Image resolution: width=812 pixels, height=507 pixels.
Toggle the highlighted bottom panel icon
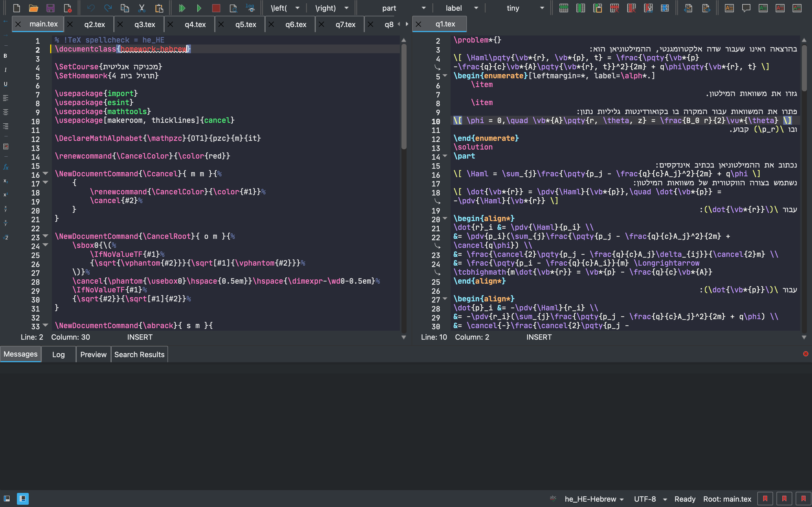[x=23, y=499]
